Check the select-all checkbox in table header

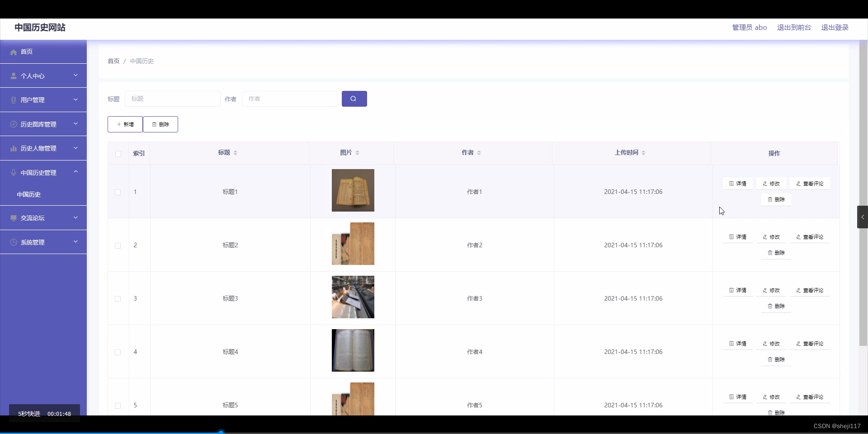coord(118,154)
